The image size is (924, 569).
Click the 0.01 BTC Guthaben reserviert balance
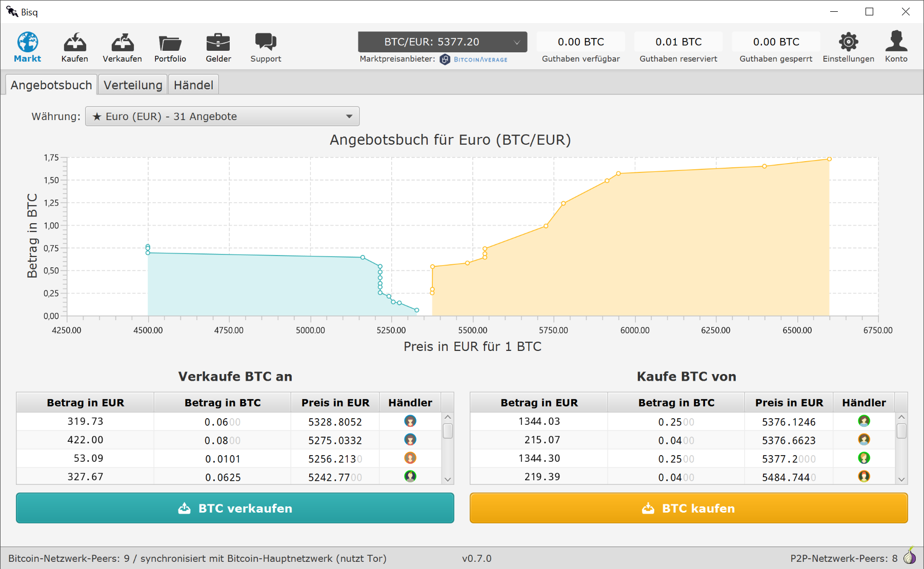[x=678, y=42]
